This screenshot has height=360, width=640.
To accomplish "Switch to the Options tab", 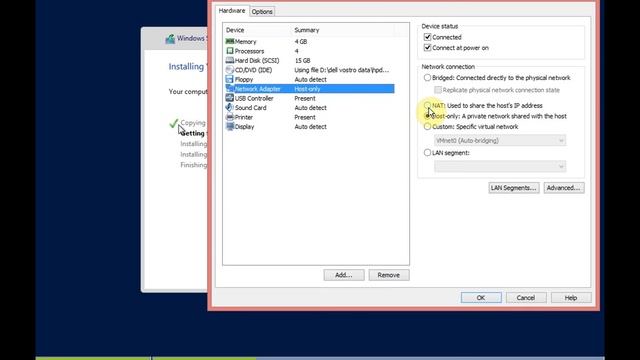I will pos(262,12).
